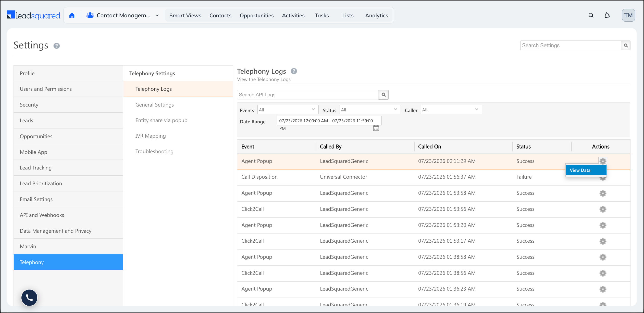Image resolution: width=644 pixels, height=313 pixels.
Task: Click the Call Disposition event cell
Action: point(259,177)
